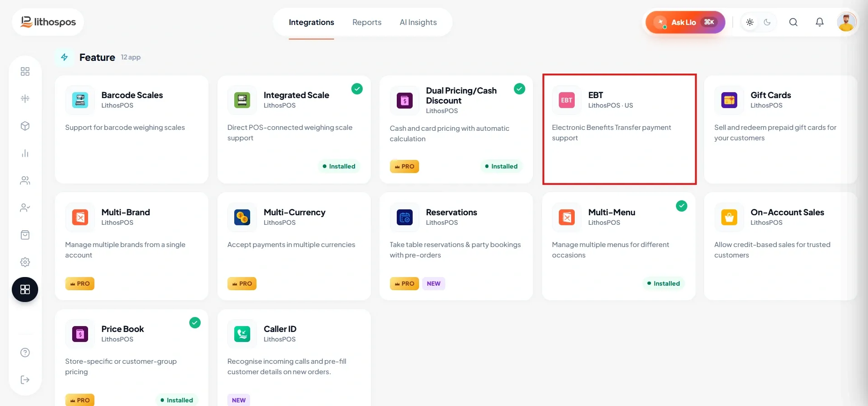Click the EBT app icon
Screen dimensions: 868x406
point(567,100)
